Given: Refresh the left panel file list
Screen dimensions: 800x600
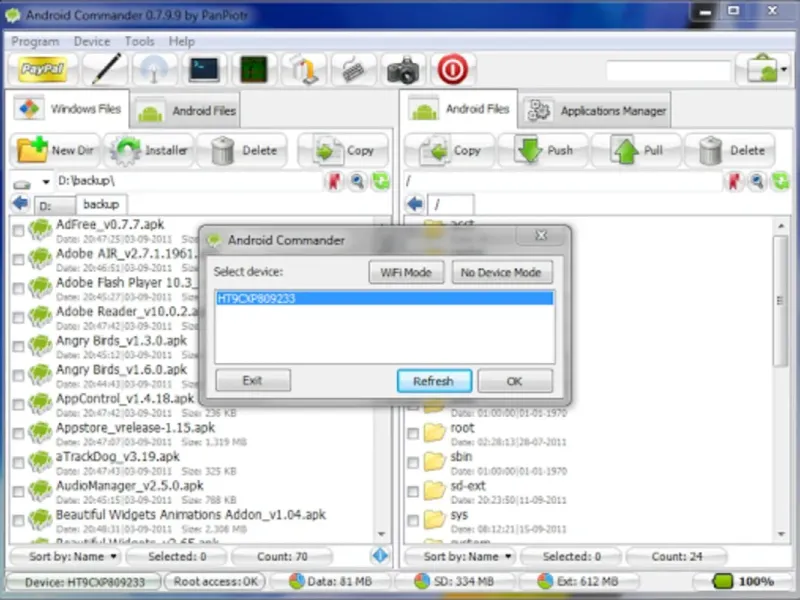Looking at the screenshot, I should click(381, 181).
